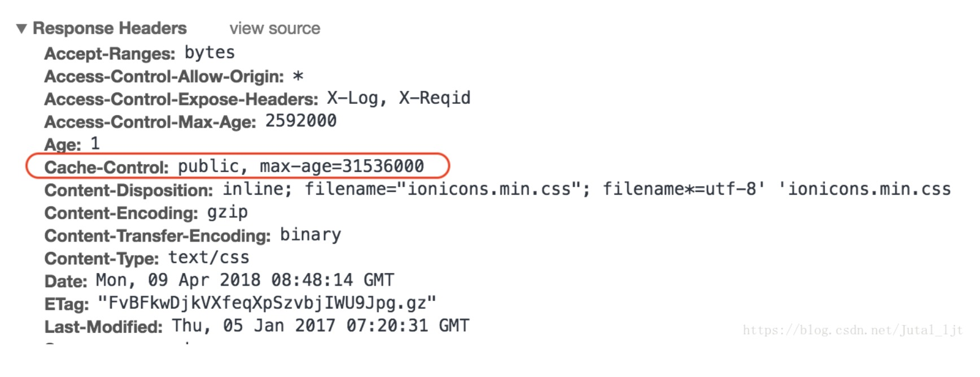980x377 pixels.
Task: Select the "X-Log, X-Reqid" header value
Action: click(399, 99)
